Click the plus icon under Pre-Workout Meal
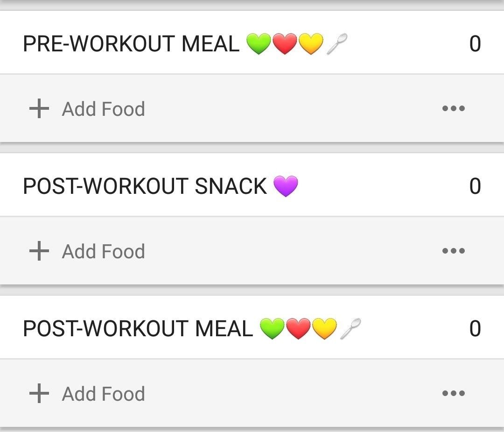This screenshot has width=504, height=432. click(x=39, y=109)
